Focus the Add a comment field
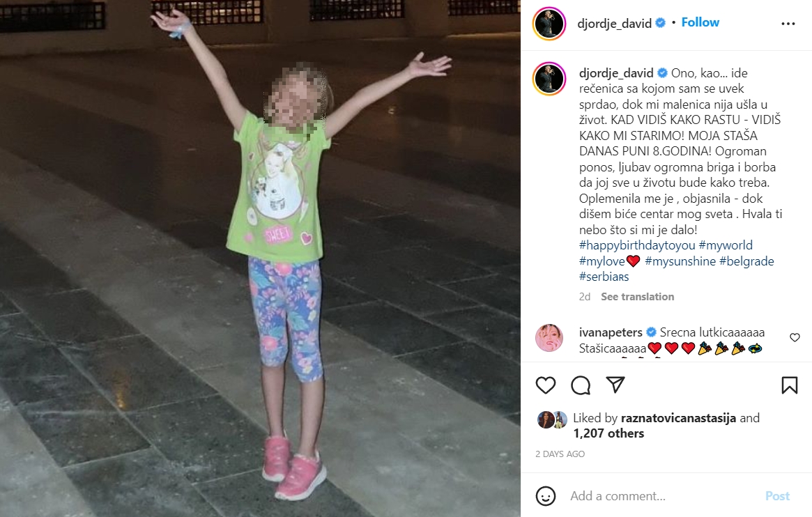This screenshot has height=517, width=812. 663,496
